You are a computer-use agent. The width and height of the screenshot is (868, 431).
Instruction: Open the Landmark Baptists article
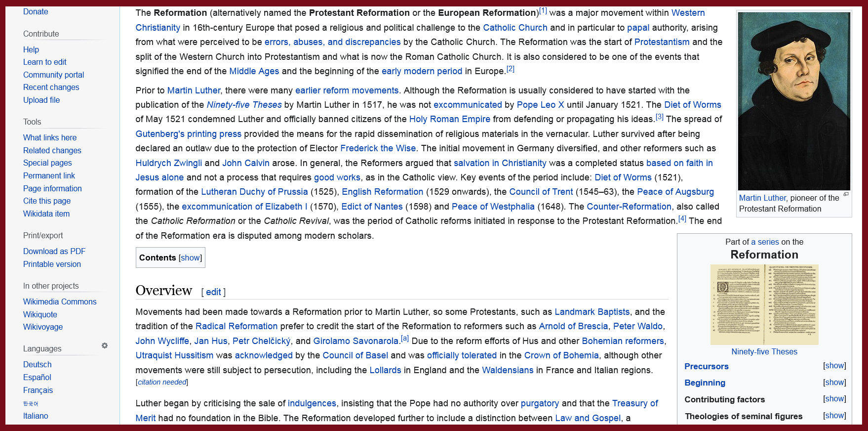click(x=592, y=312)
